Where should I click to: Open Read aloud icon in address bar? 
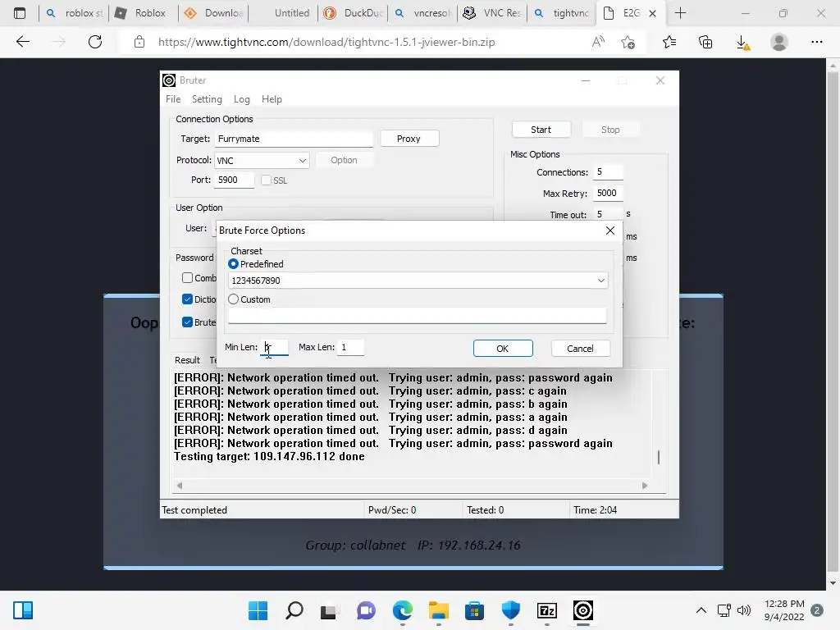pyautogui.click(x=598, y=42)
